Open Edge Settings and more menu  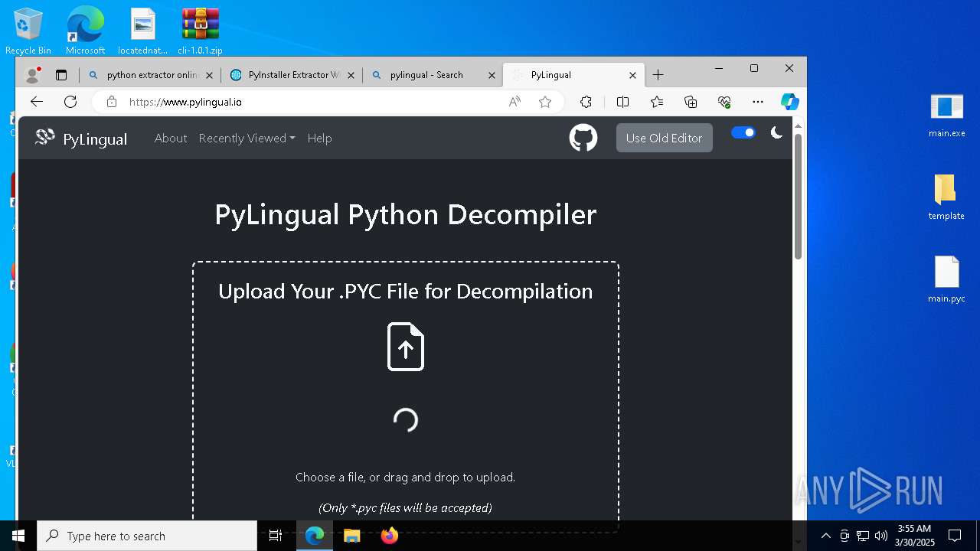758,102
